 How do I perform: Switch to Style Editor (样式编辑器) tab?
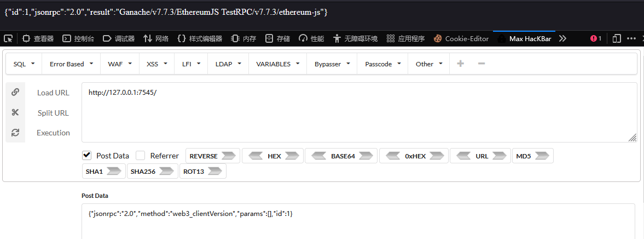200,39
